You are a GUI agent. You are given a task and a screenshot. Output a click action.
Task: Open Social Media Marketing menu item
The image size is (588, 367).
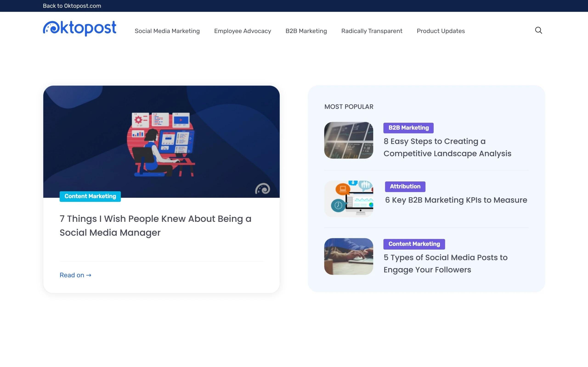[167, 31]
